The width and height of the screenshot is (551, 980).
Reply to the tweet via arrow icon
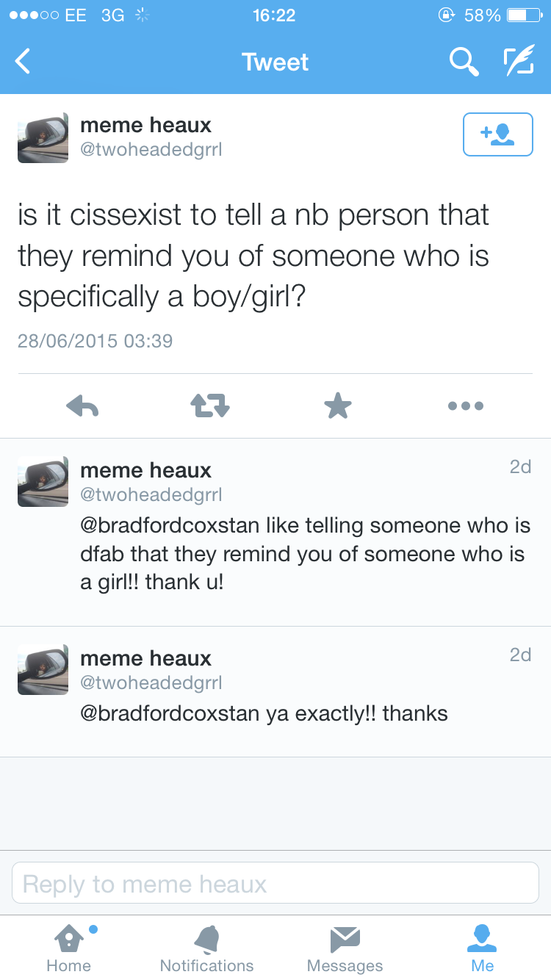[x=82, y=406]
